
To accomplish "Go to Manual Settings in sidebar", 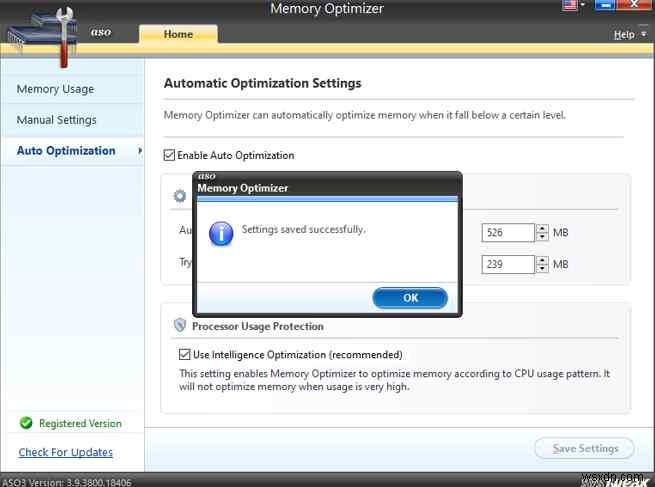I will pos(57,120).
